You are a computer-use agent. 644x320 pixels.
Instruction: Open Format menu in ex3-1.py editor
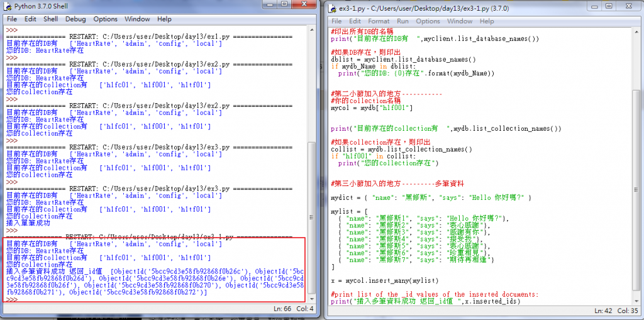[x=379, y=21]
